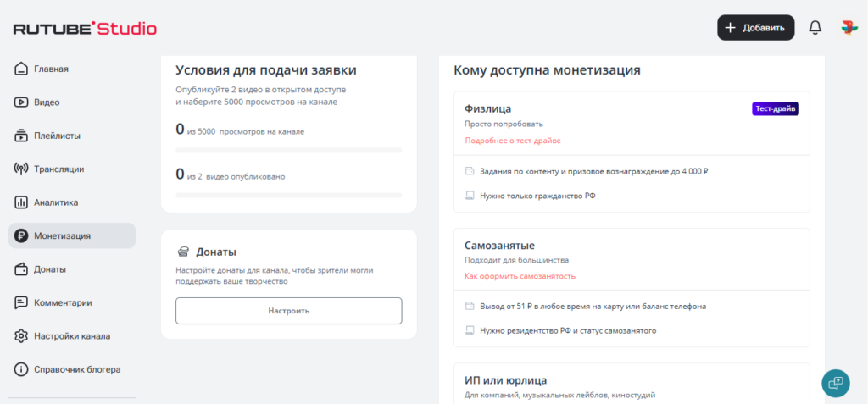Click laptop icon beside Нужно резидентство РФ
Screen dimensions: 868x404
tap(470, 330)
